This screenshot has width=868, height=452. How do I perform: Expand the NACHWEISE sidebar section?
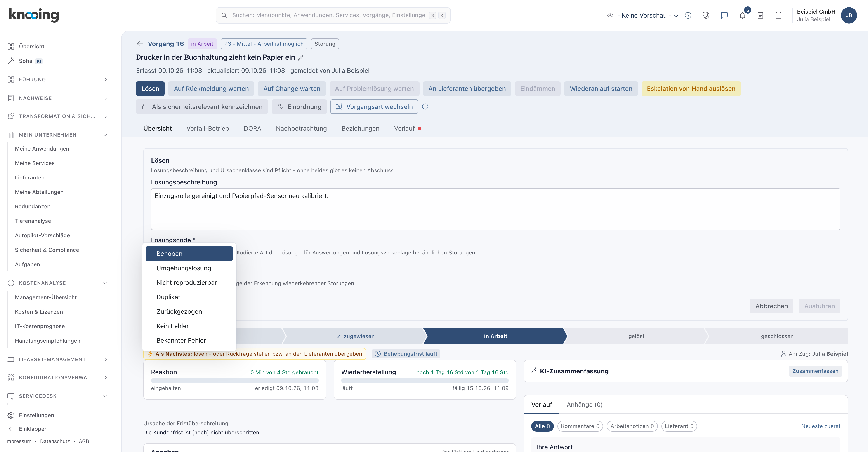[x=58, y=98]
